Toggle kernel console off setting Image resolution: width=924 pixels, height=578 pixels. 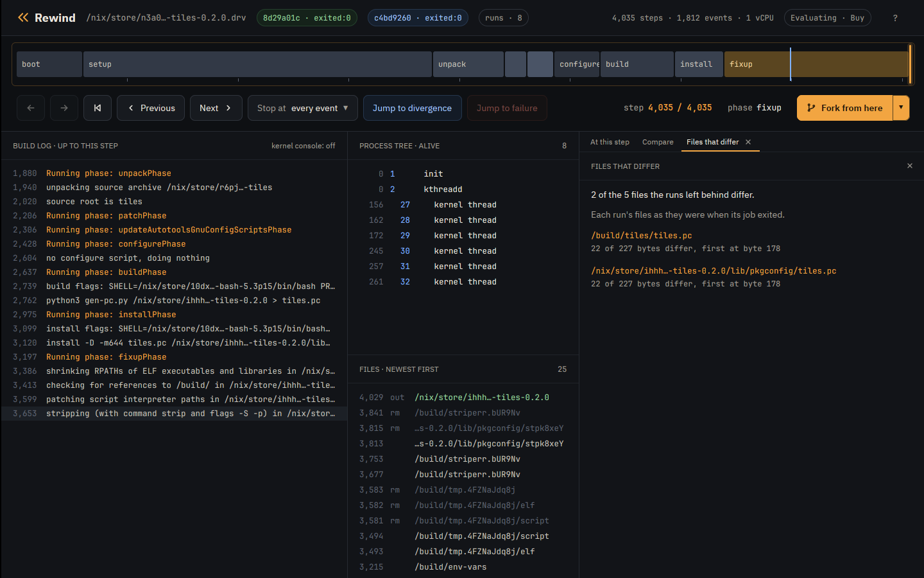click(x=303, y=146)
